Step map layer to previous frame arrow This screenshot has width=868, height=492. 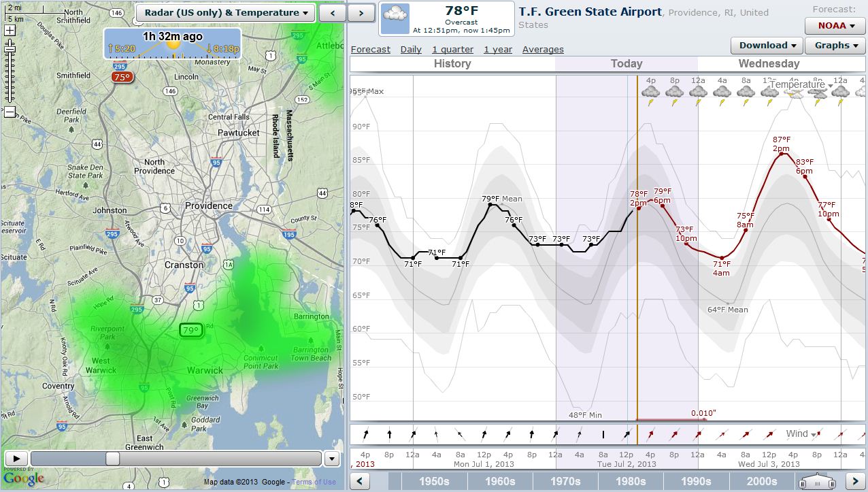332,13
